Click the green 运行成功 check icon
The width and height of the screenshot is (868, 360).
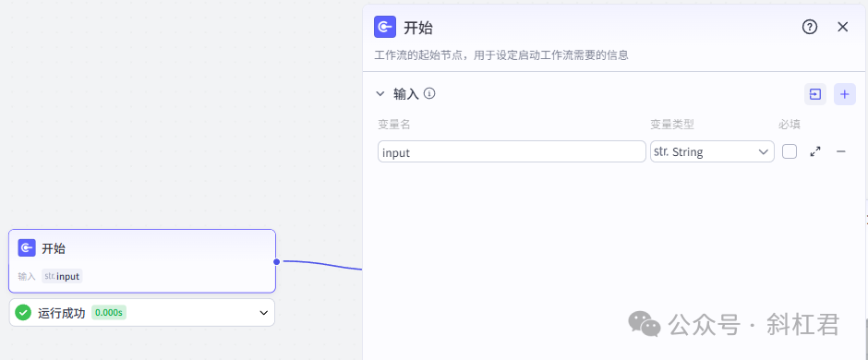click(23, 313)
